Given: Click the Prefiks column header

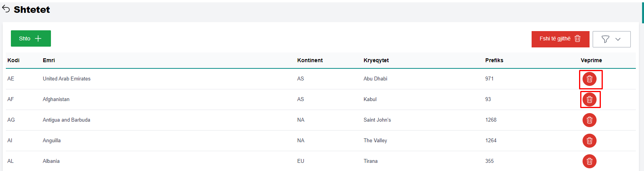Looking at the screenshot, I should (494, 60).
